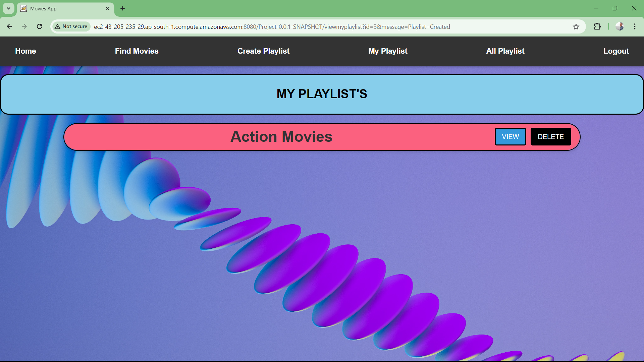Expand the tab search dropdown arrow
Image resolution: width=644 pixels, height=362 pixels.
9,8
